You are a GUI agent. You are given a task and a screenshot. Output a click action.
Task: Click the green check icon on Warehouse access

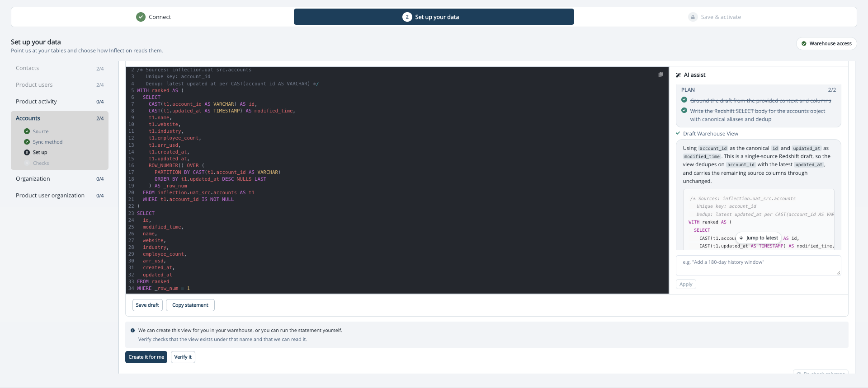pos(804,43)
